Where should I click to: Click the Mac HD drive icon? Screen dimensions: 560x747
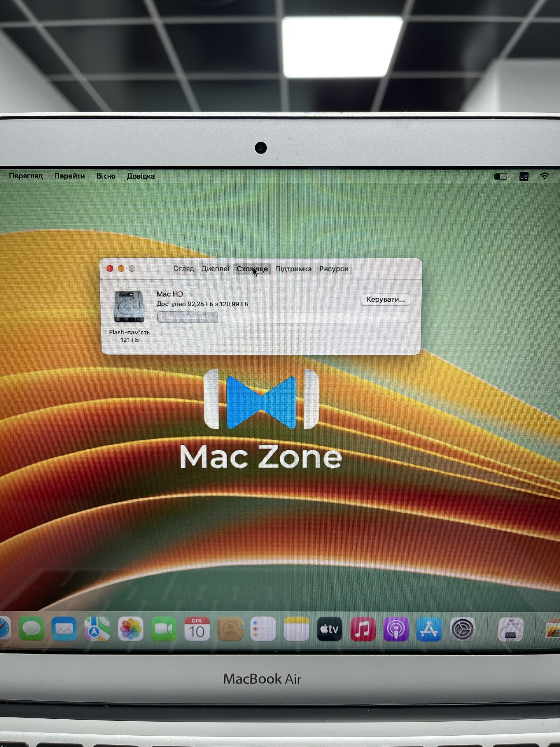pyautogui.click(x=129, y=306)
